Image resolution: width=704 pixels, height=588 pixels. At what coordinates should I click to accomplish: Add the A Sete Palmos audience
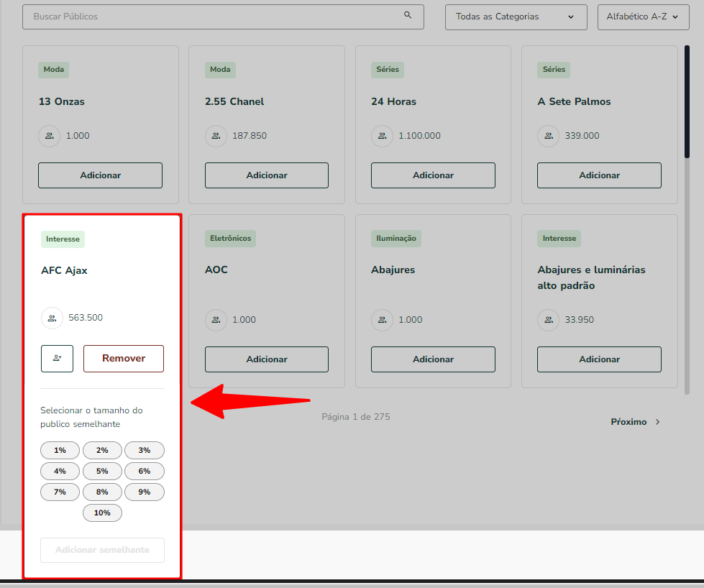click(600, 175)
